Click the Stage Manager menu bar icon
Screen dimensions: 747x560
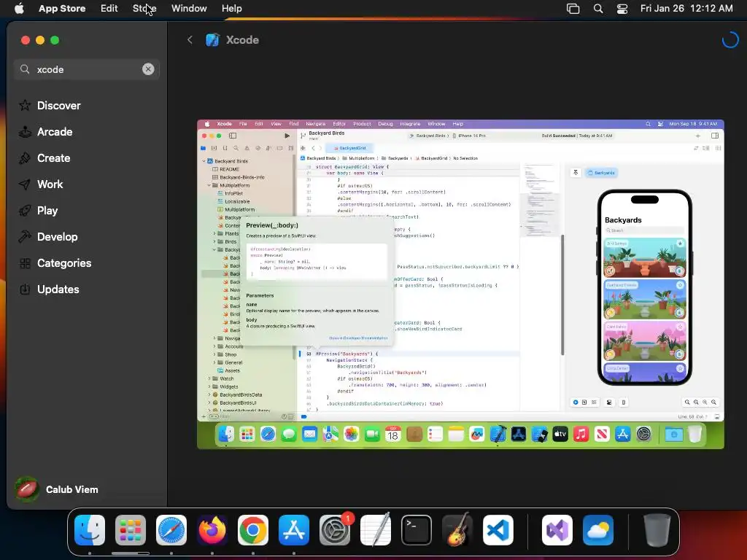point(573,8)
